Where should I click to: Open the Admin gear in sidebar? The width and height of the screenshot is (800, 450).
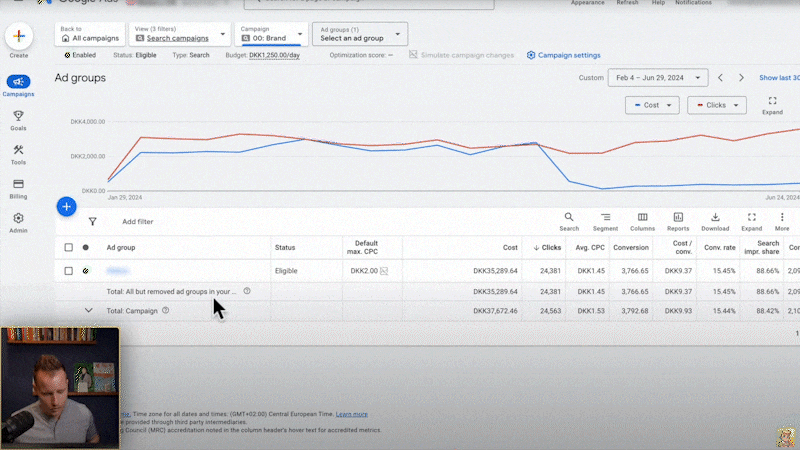(x=18, y=222)
